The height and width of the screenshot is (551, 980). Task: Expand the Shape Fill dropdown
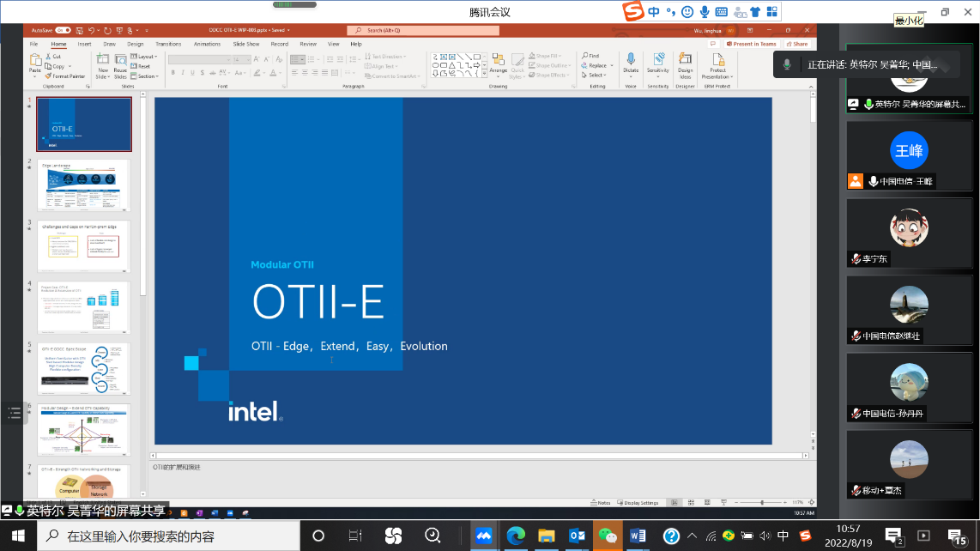pos(545,56)
